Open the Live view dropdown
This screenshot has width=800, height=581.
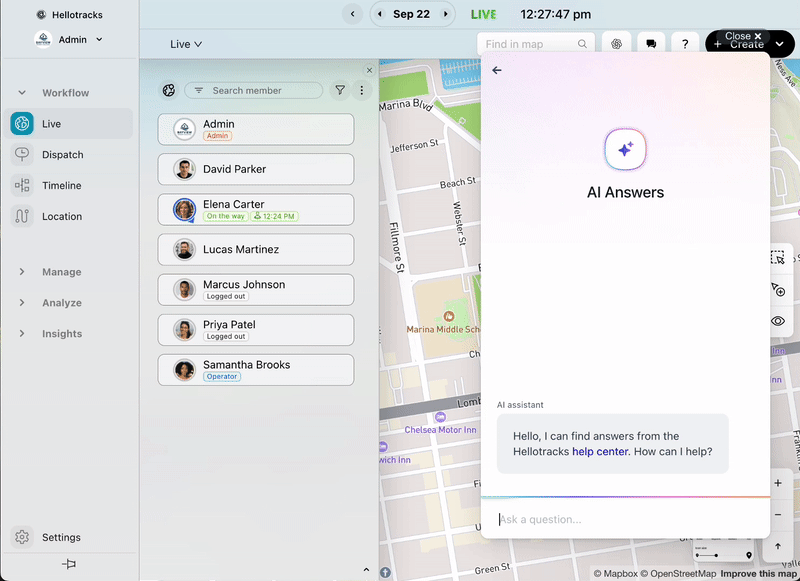(186, 44)
